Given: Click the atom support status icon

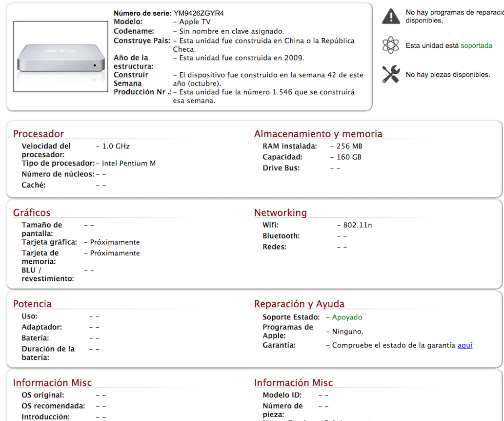Looking at the screenshot, I should [x=390, y=45].
